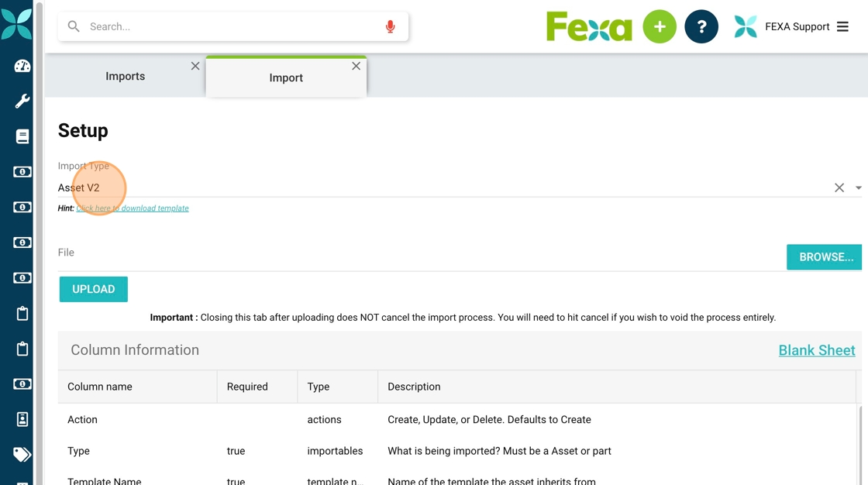
Task: Switch to the Imports tab
Action: 125,77
